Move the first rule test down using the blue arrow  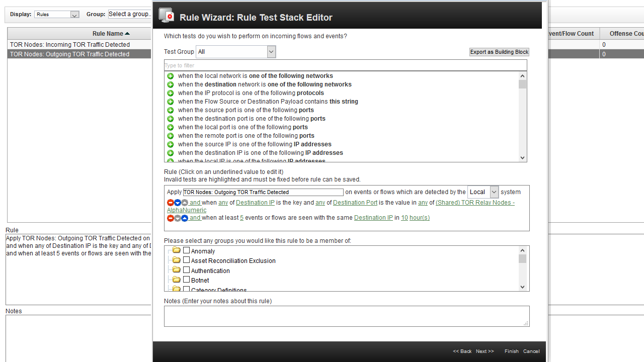pos(177,203)
